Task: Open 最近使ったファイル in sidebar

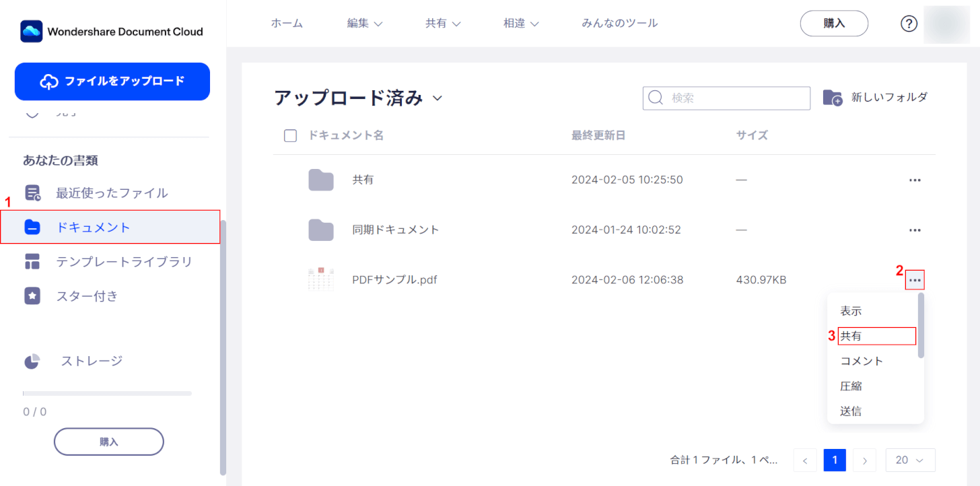Action: pyautogui.click(x=112, y=193)
